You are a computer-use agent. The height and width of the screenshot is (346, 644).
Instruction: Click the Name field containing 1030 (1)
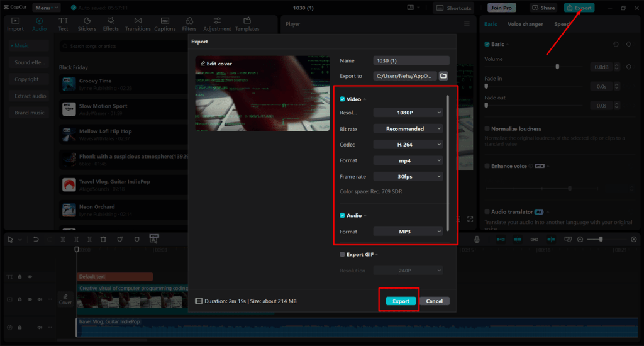coord(411,61)
